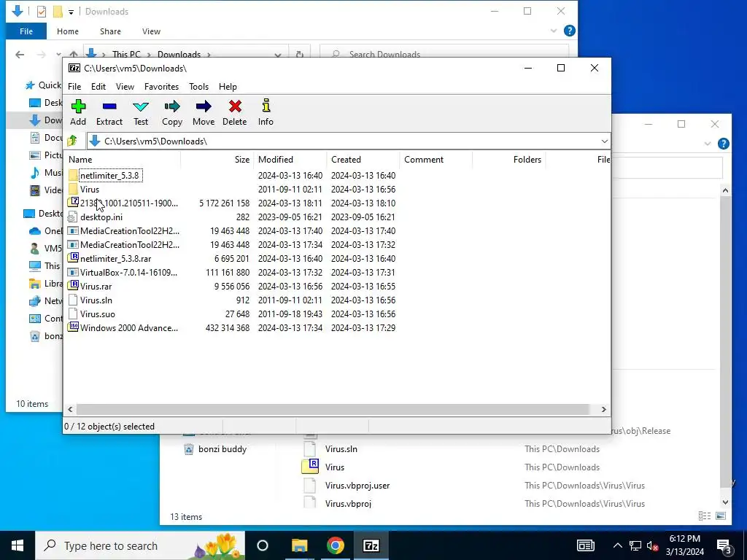The height and width of the screenshot is (560, 747).
Task: Click the Back arrow in Downloads Explorer
Action: coord(20,54)
